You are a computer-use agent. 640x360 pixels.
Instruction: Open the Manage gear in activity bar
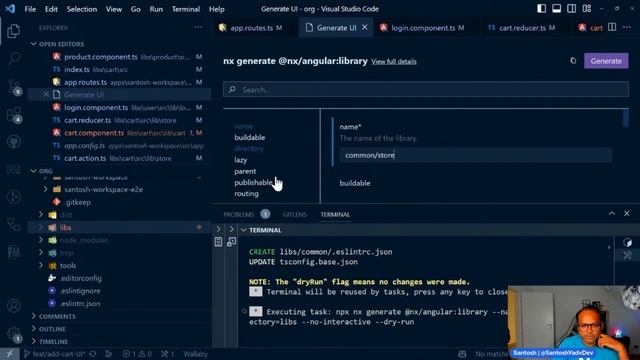(x=13, y=333)
